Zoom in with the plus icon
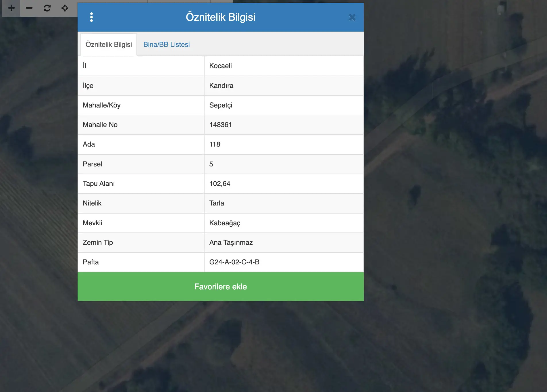547x392 pixels. (x=11, y=8)
